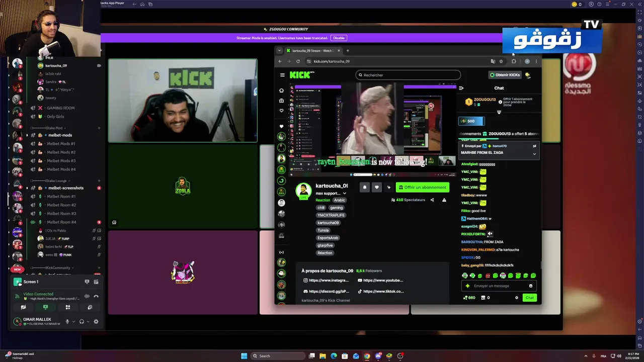Open Kick browse categories sidebar icon

coord(281,101)
